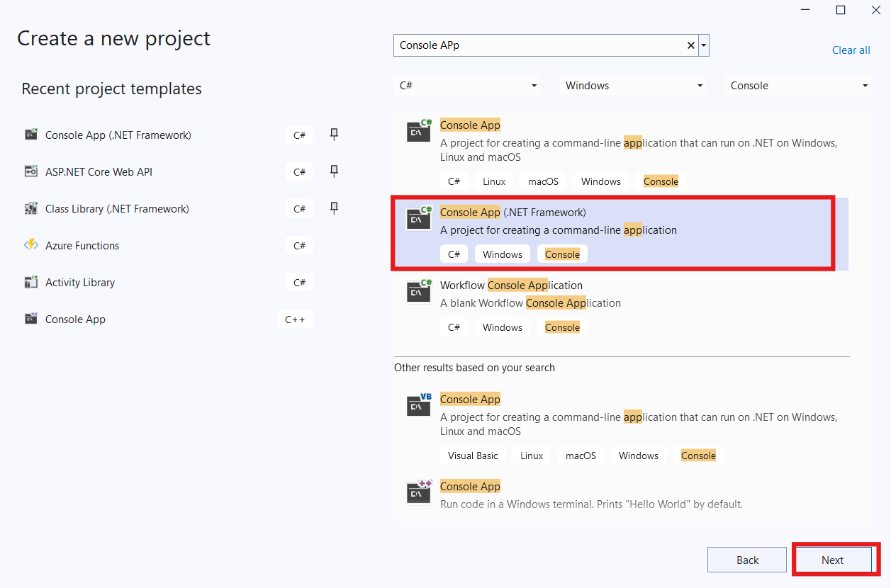Clear the search box text with X
Image resolution: width=891 pixels, height=588 pixels.
tap(690, 45)
